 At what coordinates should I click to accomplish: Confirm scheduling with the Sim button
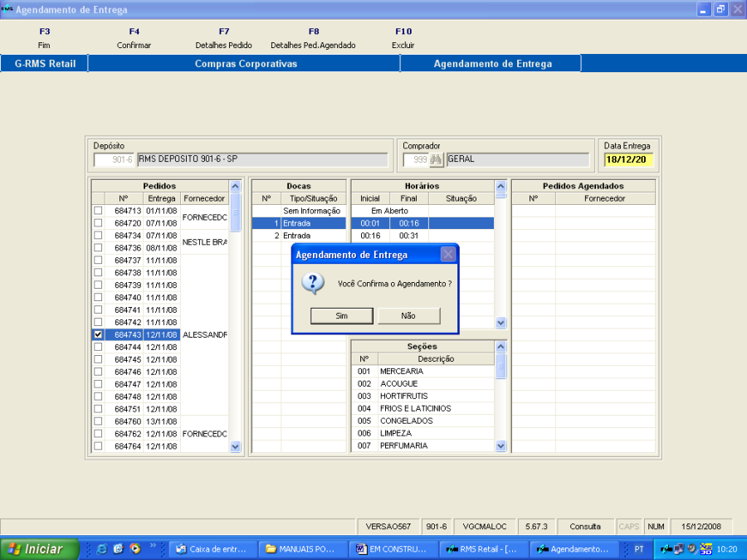tap(341, 316)
